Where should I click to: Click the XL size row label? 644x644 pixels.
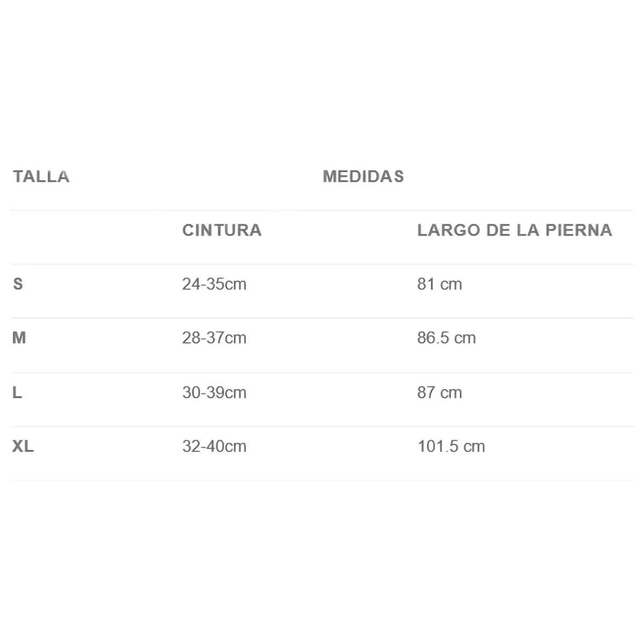tap(23, 447)
